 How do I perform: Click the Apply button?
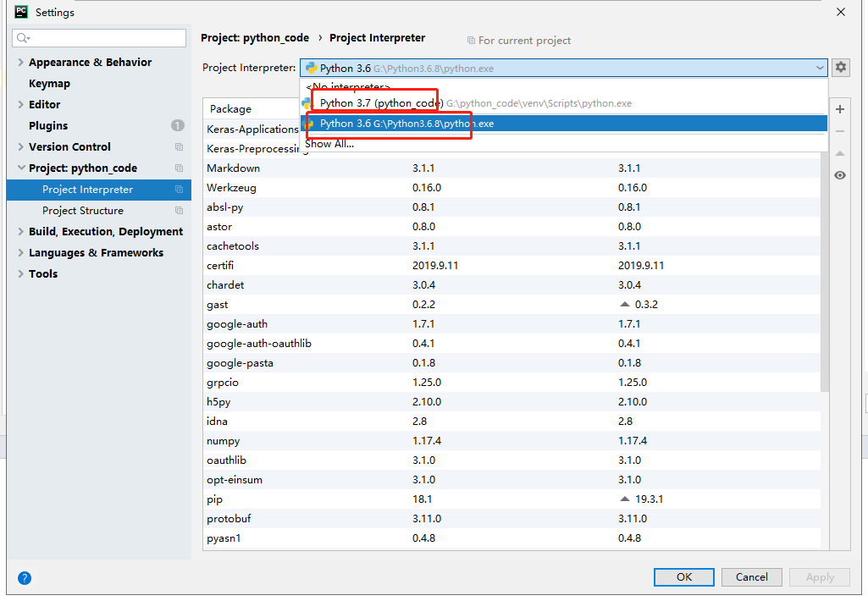(819, 576)
